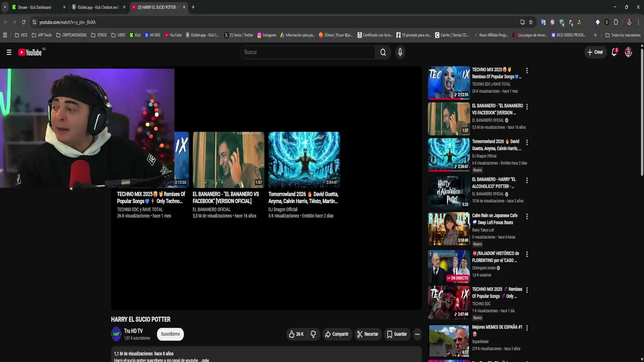This screenshot has width=644, height=362.
Task: Dislike the video with thumbs down
Action: (x=313, y=334)
